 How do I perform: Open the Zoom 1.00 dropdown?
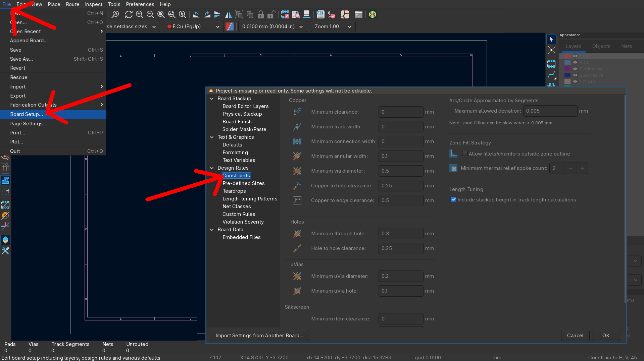[x=333, y=26]
